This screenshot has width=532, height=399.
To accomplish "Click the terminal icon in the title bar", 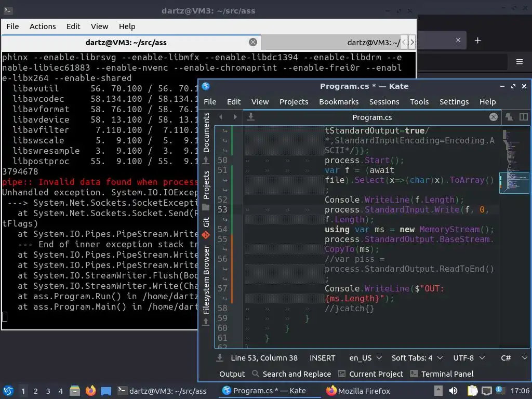I will [x=8, y=10].
